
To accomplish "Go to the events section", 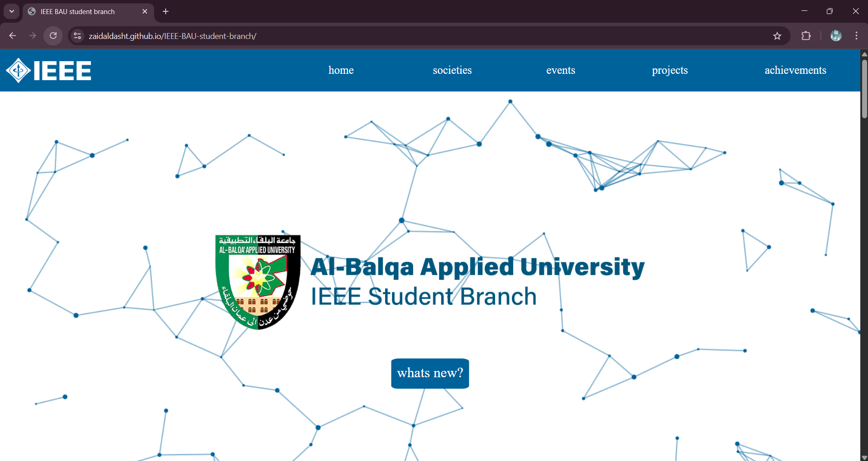I will pyautogui.click(x=560, y=70).
